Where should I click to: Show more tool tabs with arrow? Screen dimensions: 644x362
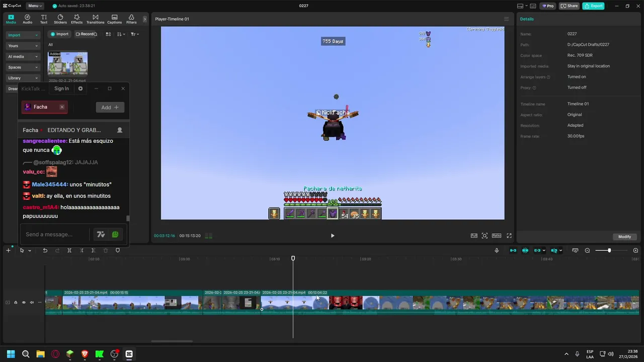click(145, 19)
